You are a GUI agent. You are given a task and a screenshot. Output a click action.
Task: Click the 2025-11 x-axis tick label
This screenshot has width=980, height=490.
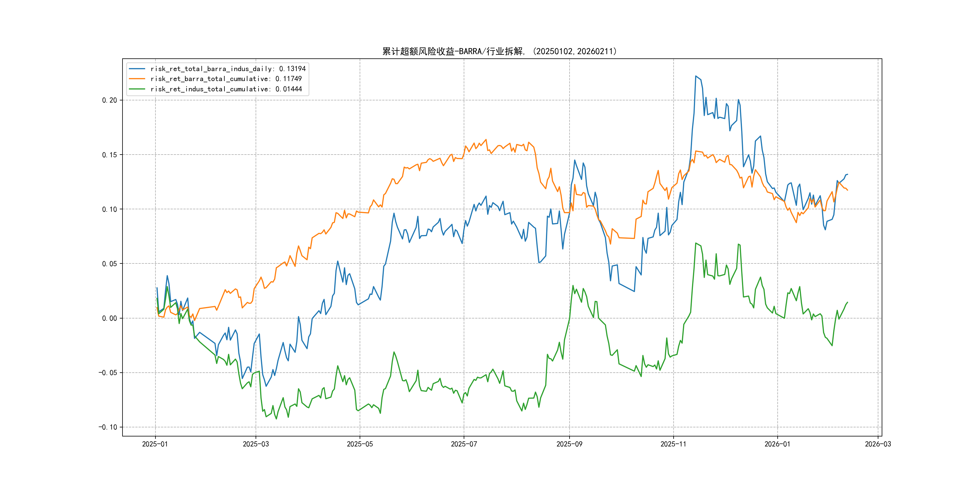coord(673,444)
